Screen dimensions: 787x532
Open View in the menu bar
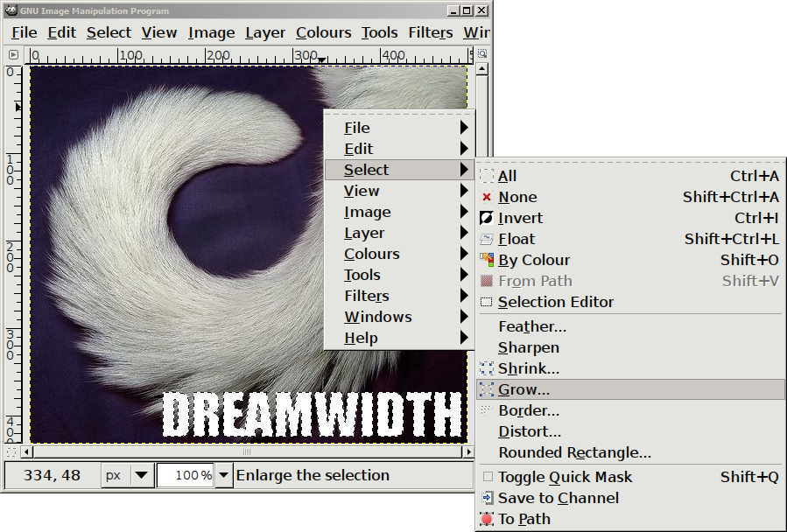pos(159,32)
